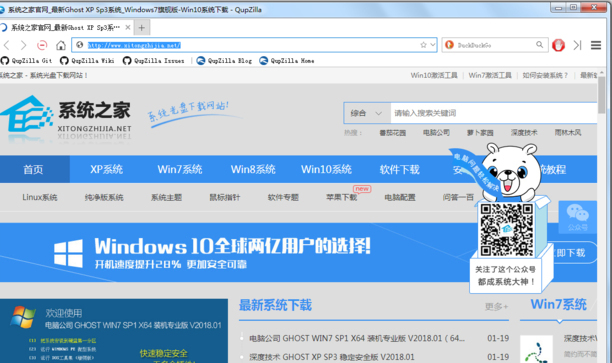
Task: Click the DuckDuckGo search field
Action: [x=494, y=45]
